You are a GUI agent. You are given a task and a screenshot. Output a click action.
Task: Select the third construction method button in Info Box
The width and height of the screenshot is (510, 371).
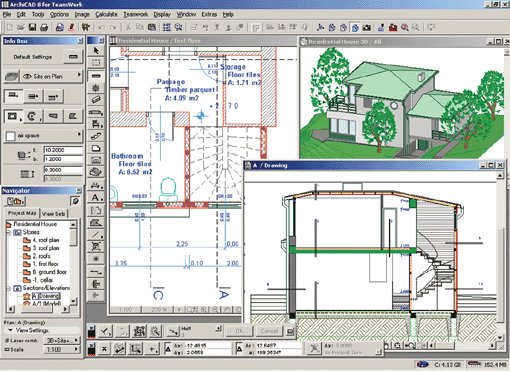[x=53, y=96]
